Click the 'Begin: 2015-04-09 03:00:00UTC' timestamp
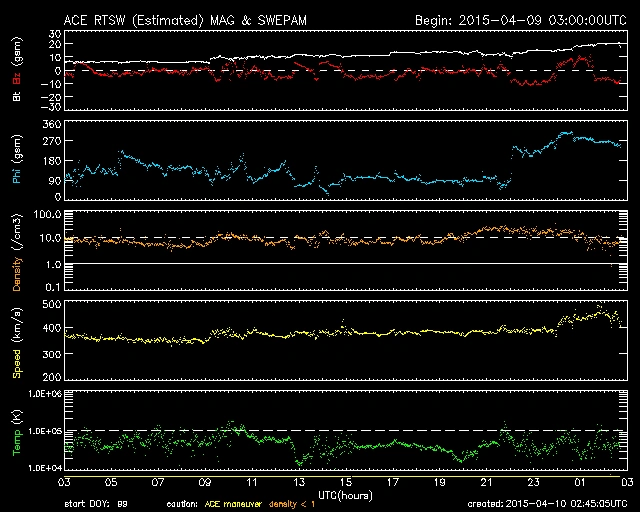The image size is (640, 512). (x=521, y=20)
